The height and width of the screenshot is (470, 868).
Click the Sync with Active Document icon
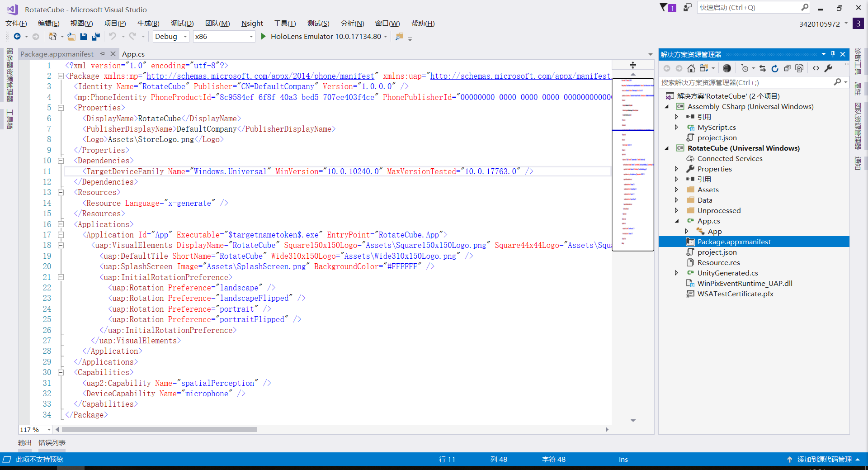(763, 68)
